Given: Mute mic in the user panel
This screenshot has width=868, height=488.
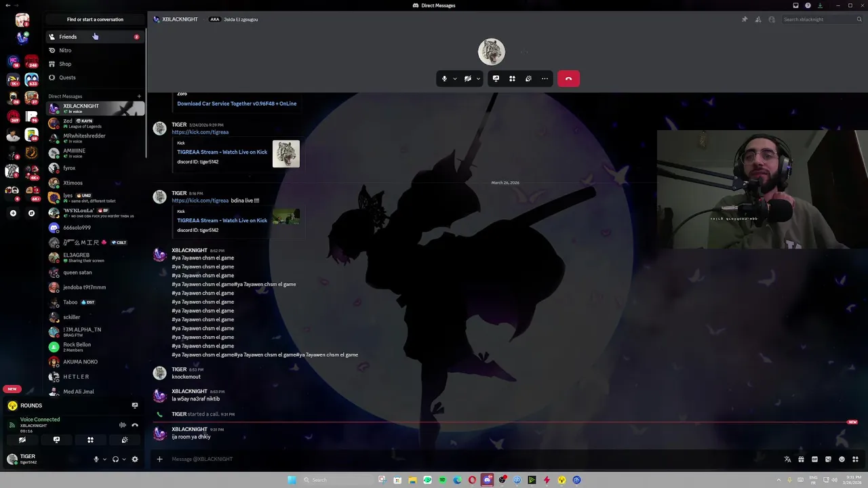Looking at the screenshot, I should [x=96, y=460].
